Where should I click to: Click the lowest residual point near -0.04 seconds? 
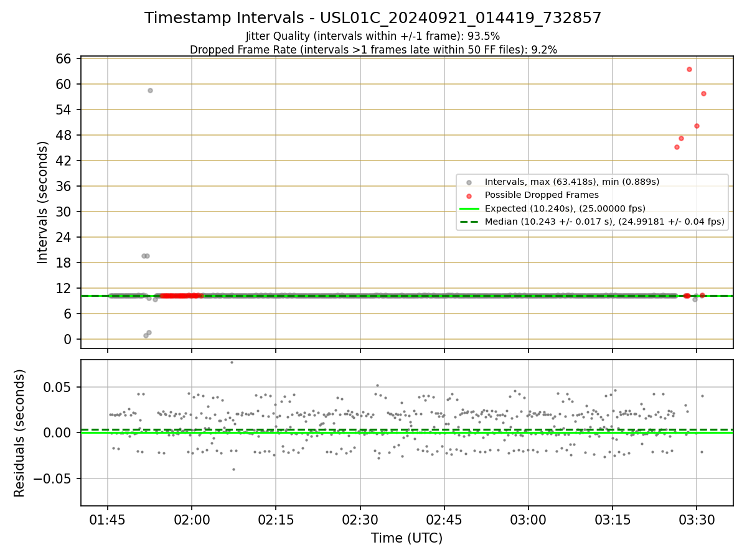pos(233,469)
